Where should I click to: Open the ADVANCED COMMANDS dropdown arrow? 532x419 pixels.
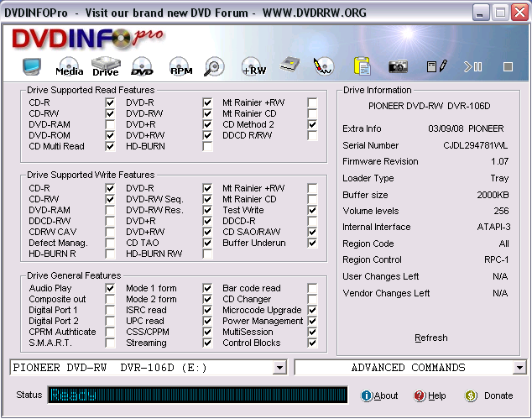[519, 368]
